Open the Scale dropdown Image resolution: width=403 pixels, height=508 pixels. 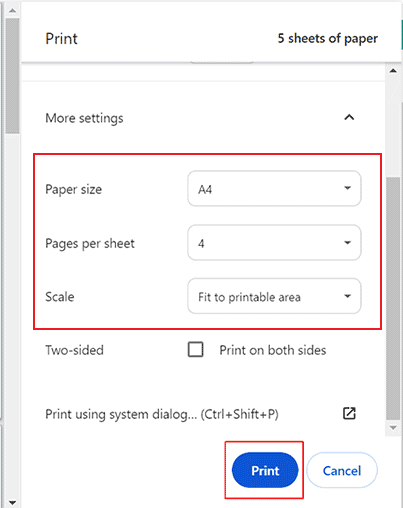click(x=274, y=296)
